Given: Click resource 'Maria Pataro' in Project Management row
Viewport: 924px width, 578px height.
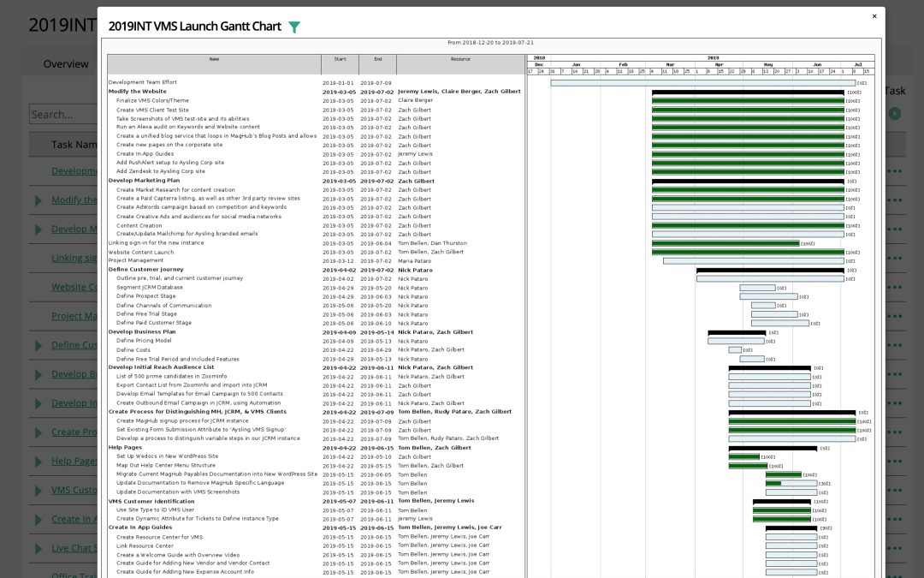Looking at the screenshot, I should click(x=414, y=260).
